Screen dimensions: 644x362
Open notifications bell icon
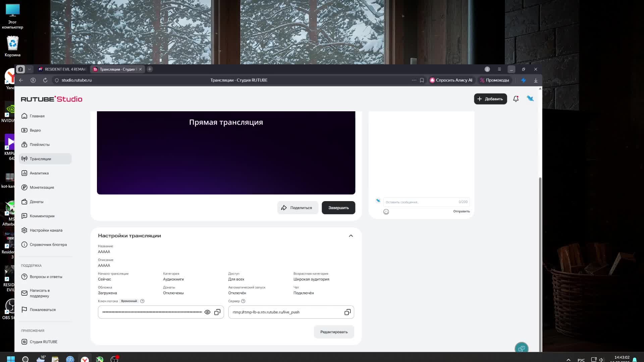pos(516,99)
